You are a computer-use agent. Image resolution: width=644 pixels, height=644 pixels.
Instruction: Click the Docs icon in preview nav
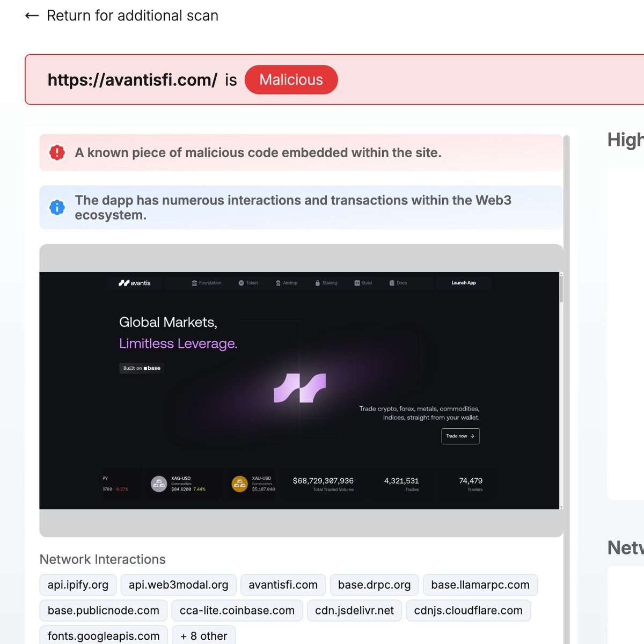click(x=392, y=283)
